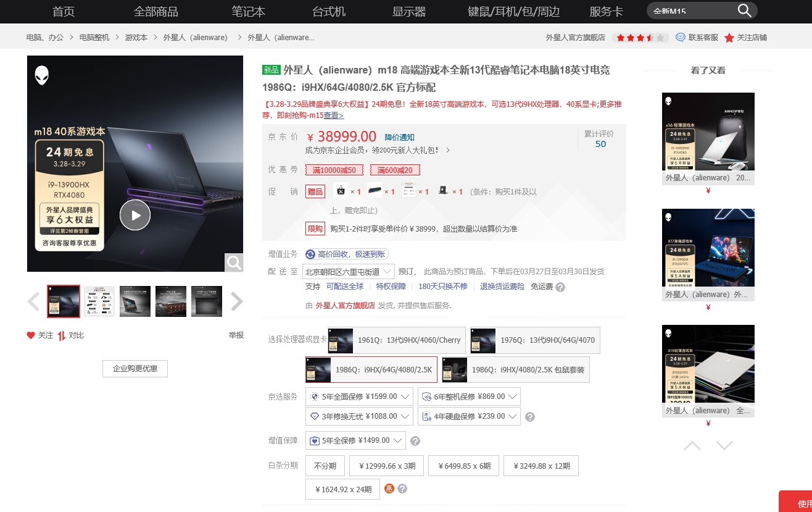The image size is (812, 512).
Task: Show previous product thumbnails with left arrow
Action: (33, 301)
